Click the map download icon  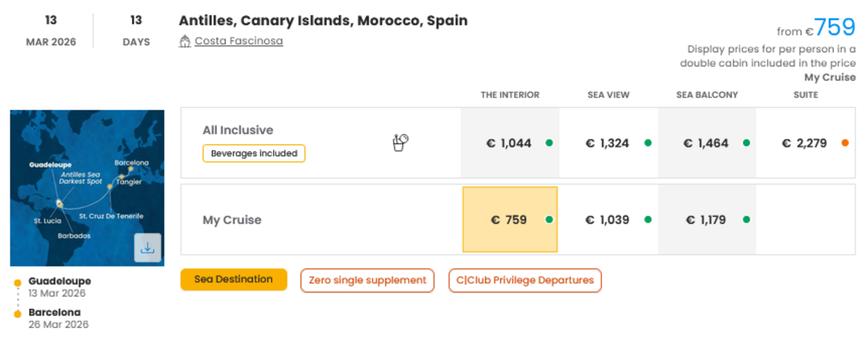[x=147, y=247]
